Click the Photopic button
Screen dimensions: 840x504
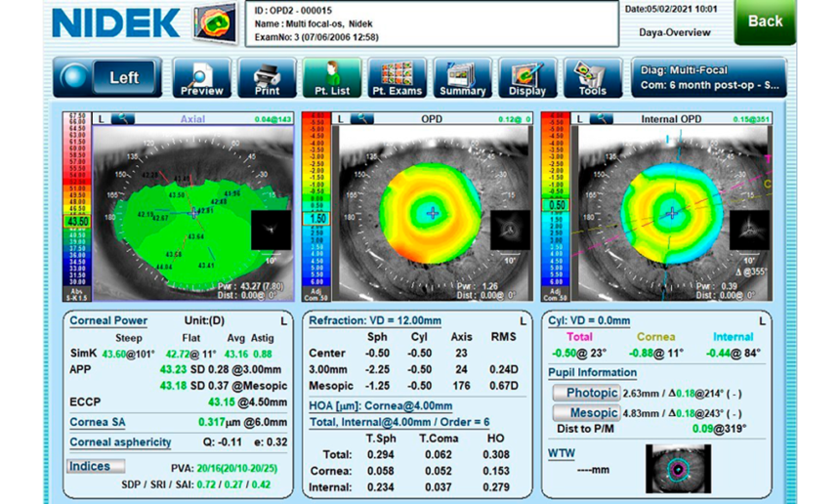(586, 393)
